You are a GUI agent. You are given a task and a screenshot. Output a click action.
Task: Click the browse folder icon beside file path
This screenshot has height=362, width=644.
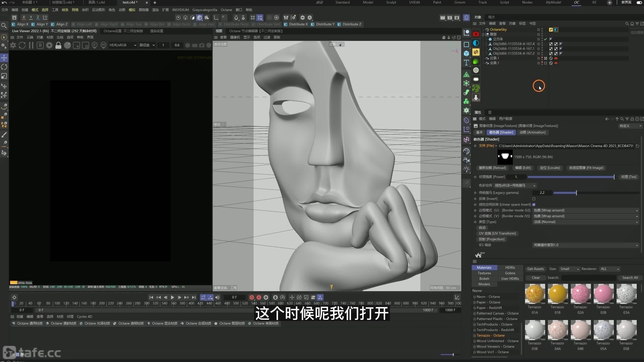[x=637, y=146]
